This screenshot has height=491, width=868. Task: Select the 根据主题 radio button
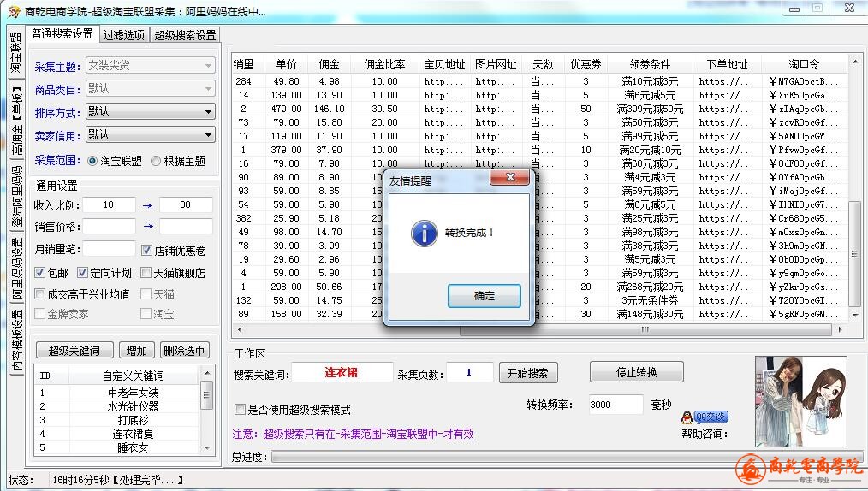(156, 161)
